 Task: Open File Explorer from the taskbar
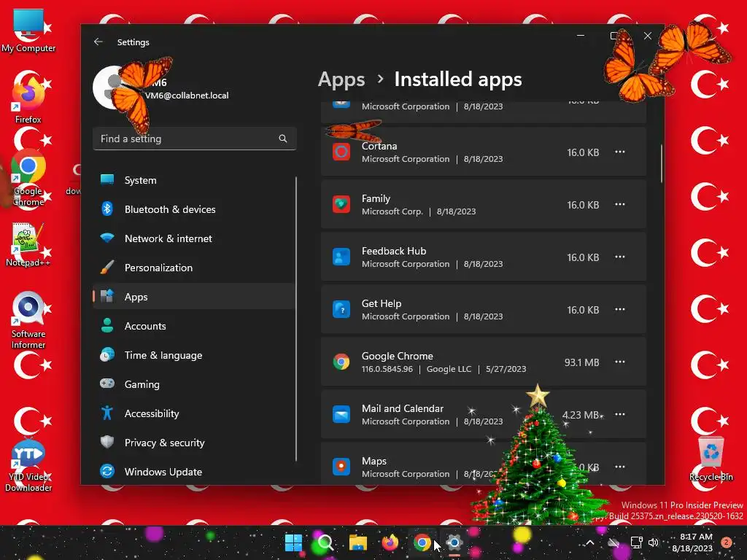pyautogui.click(x=357, y=542)
